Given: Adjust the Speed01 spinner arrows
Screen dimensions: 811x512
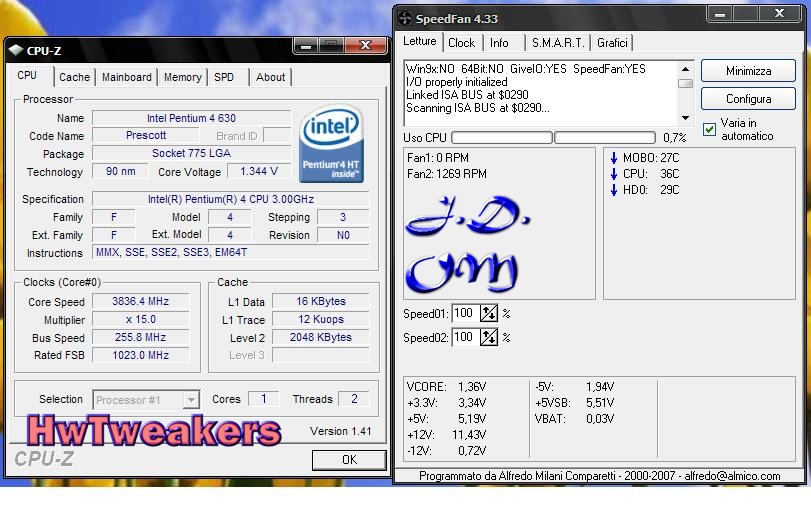Looking at the screenshot, I should pos(489,314).
